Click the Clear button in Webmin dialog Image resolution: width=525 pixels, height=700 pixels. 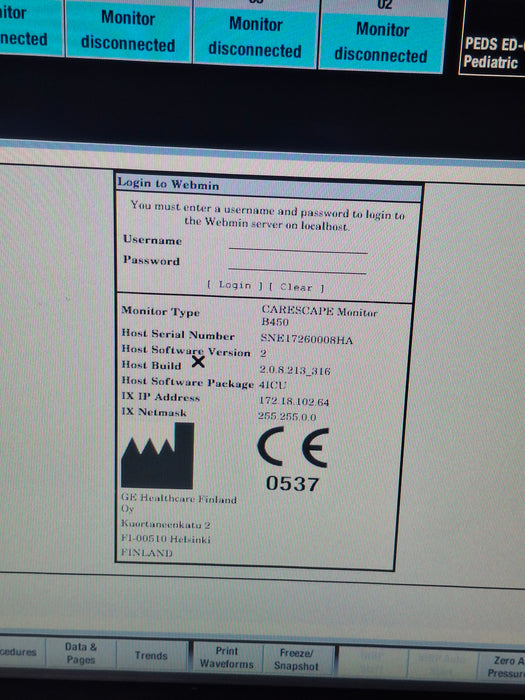[296, 288]
